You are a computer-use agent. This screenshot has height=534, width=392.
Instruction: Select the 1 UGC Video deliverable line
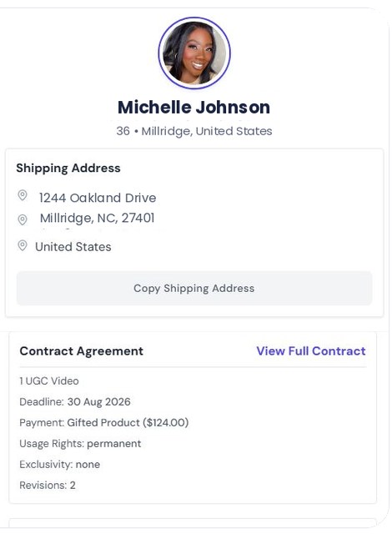(49, 380)
